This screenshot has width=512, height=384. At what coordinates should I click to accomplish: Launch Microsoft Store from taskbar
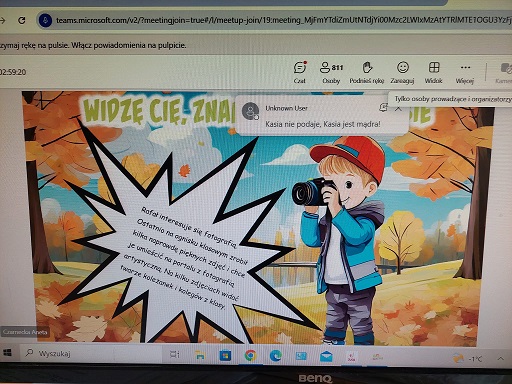225,356
